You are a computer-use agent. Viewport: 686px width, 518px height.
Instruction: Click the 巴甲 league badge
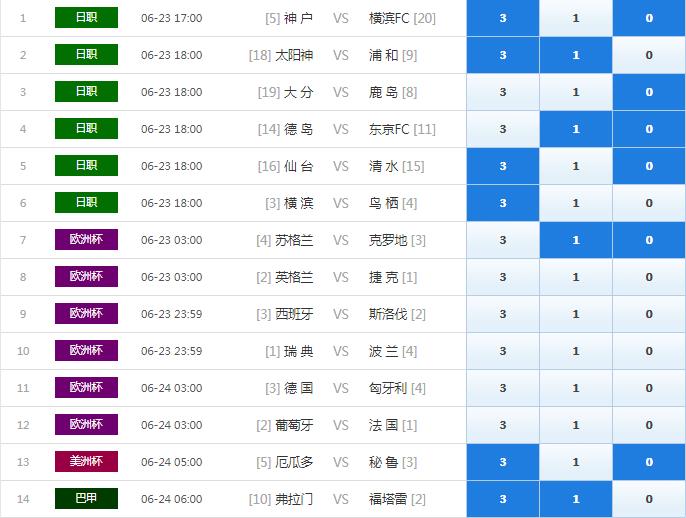point(86,498)
